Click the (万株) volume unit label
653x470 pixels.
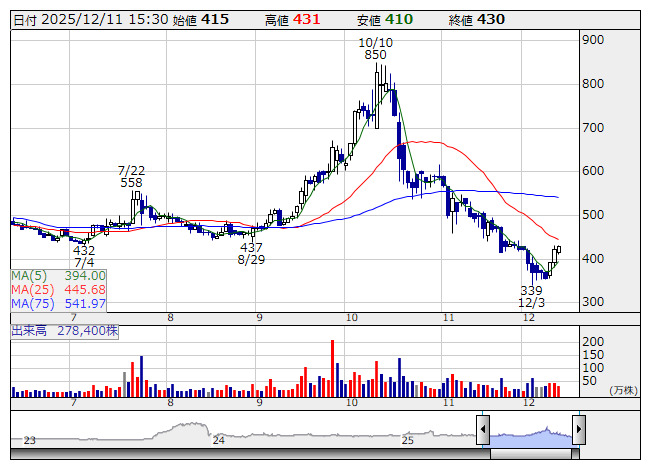click(623, 390)
